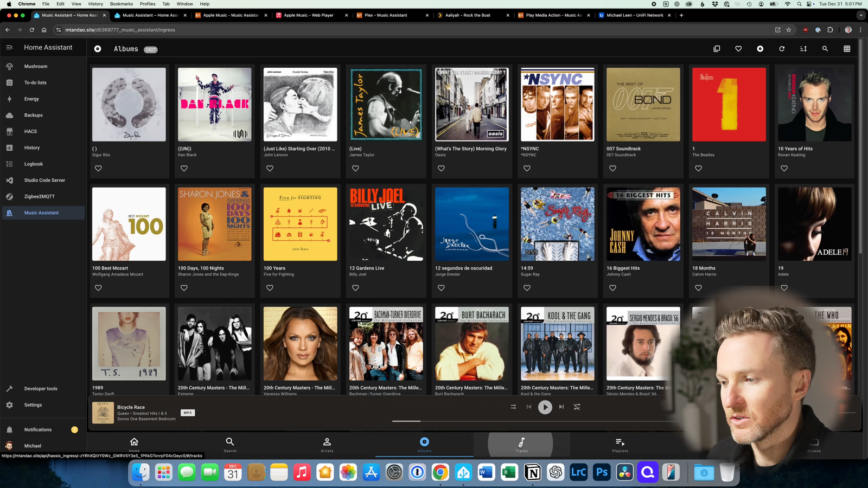Select the Tracks section

[x=521, y=445]
